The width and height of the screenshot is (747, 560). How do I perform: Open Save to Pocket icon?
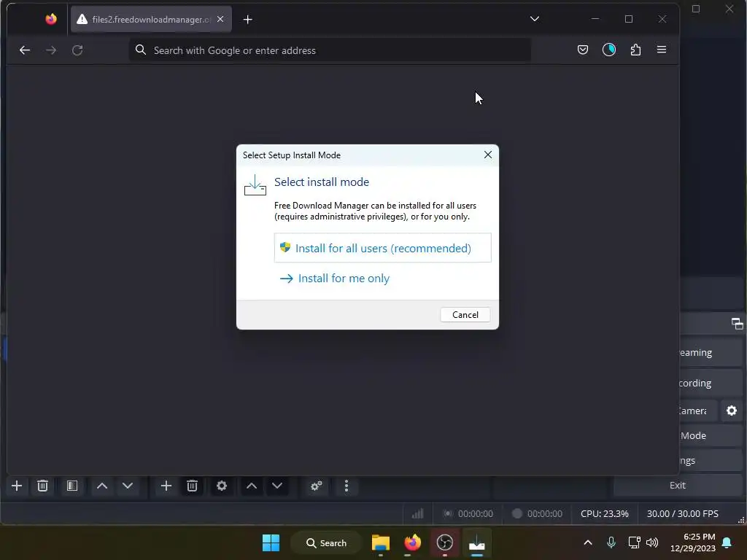point(583,50)
